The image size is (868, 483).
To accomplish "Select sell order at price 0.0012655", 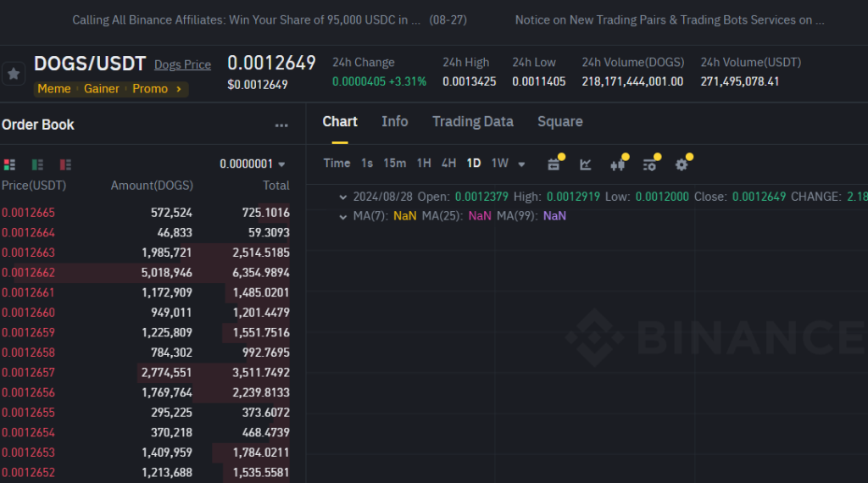I will [145, 412].
